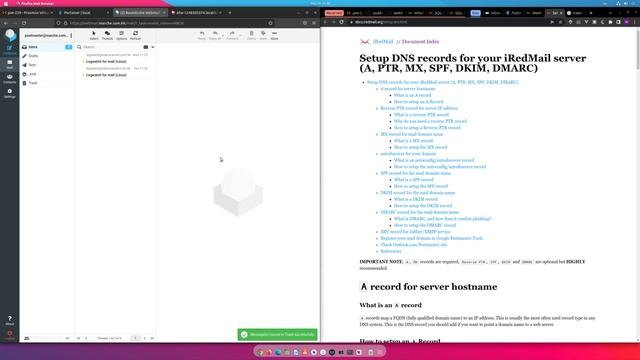Image resolution: width=640 pixels, height=360 pixels.
Task: Open the More actions menu
Action: (x=274, y=36)
